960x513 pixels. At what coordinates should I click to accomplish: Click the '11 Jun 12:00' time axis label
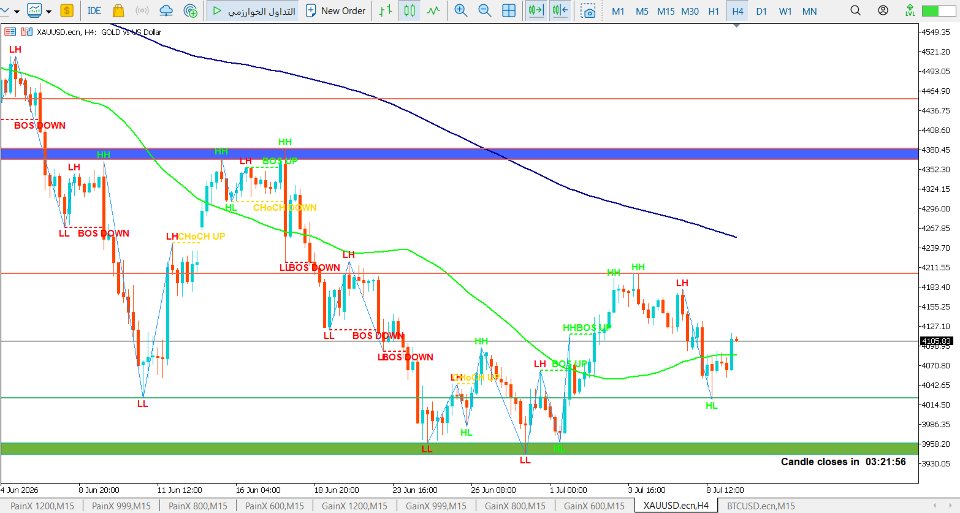click(x=179, y=490)
